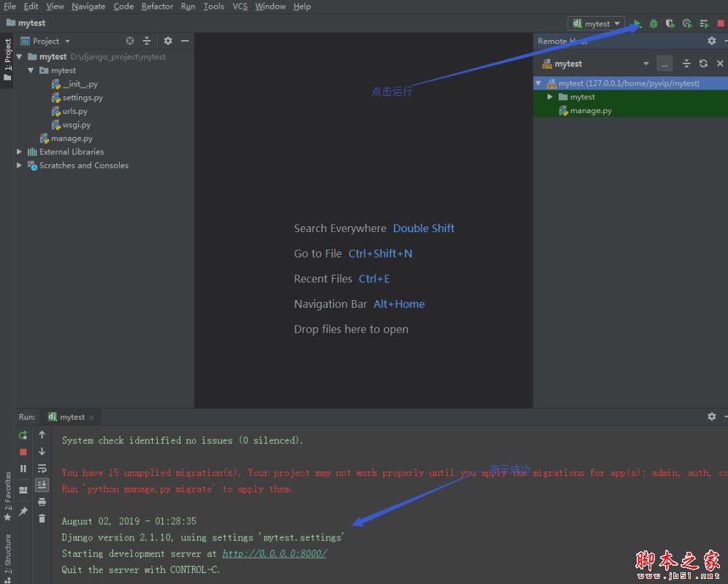Image resolution: width=728 pixels, height=584 pixels.
Task: Open the Window menu
Action: 270,7
